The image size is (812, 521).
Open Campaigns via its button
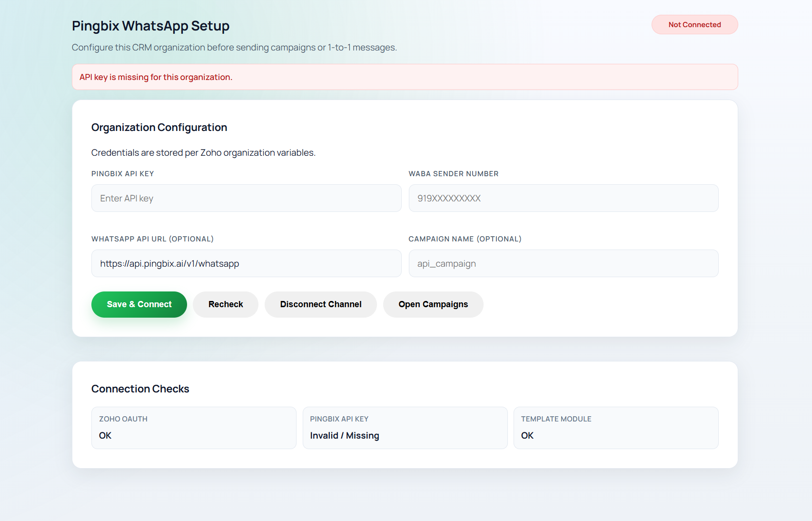[x=433, y=304]
